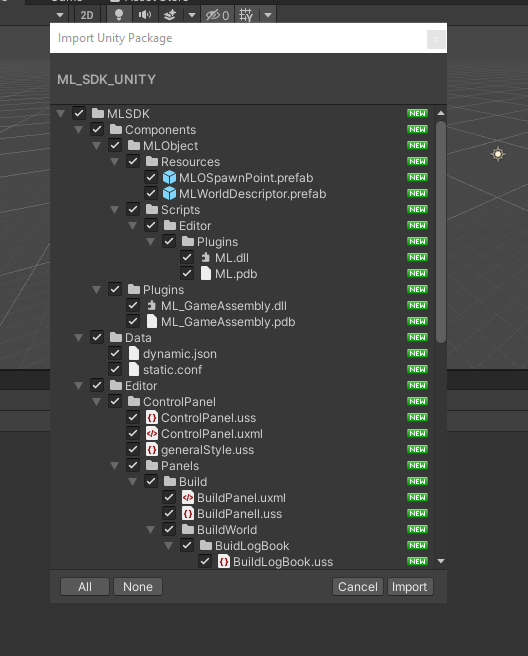Click the ML.pdb file icon
This screenshot has height=656, width=528.
pyautogui.click(x=205, y=273)
